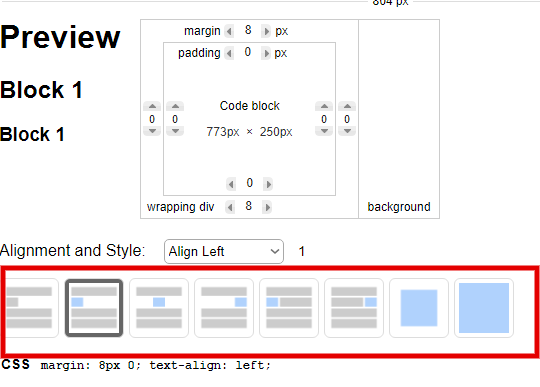This screenshot has width=540, height=387.
Task: Click the left margin value 0
Action: pos(152,119)
